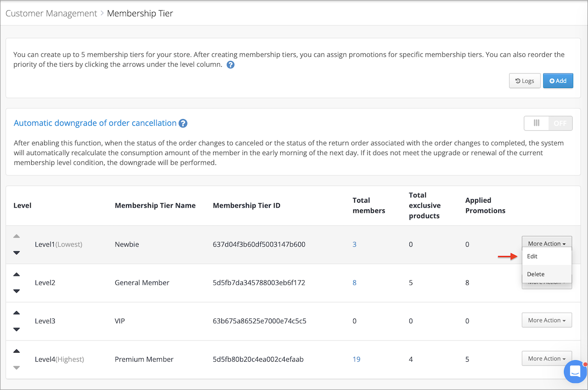Move VIP tier up with arrow
Screen dimensions: 588x390
point(16,313)
